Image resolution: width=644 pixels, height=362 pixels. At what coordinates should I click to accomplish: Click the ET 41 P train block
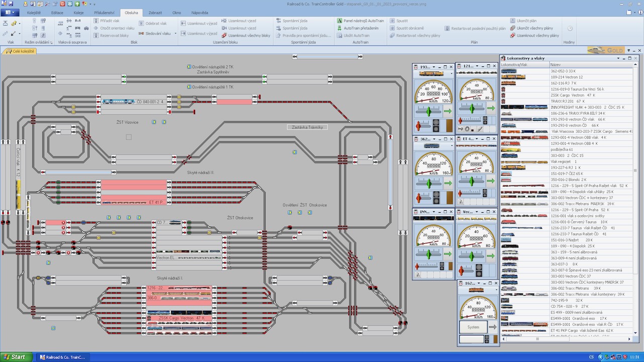pyautogui.click(x=134, y=202)
